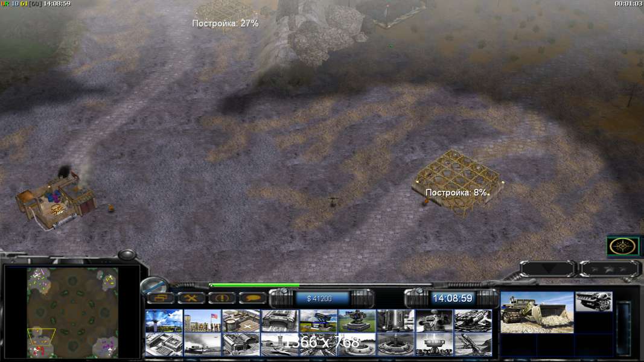Click the engine upgrade thumbnail beside portrait
This screenshot has width=644, height=362.
(593, 302)
